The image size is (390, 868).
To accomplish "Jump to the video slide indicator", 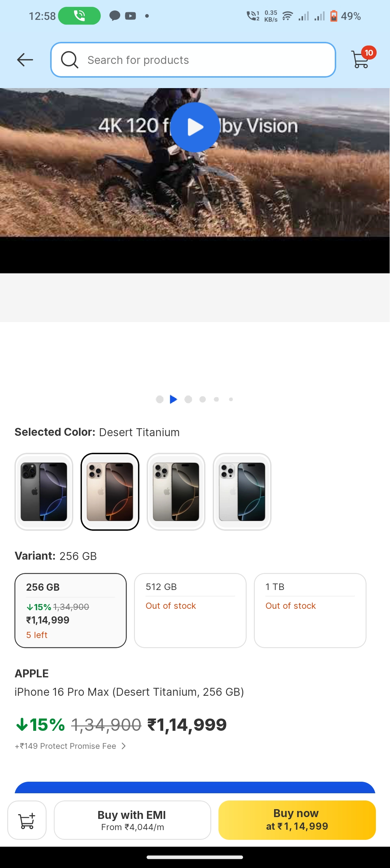I will [174, 399].
